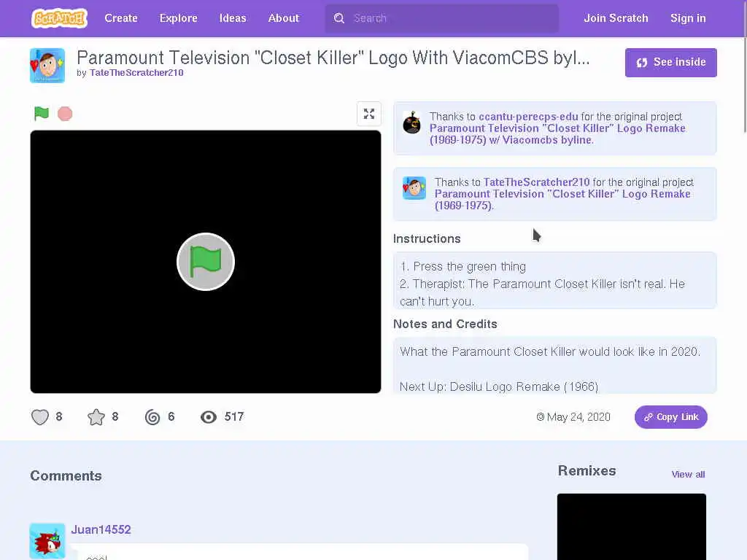Open TateTheScratcher210 avatar in credits box
The height and width of the screenshot is (560, 747).
pyautogui.click(x=414, y=187)
